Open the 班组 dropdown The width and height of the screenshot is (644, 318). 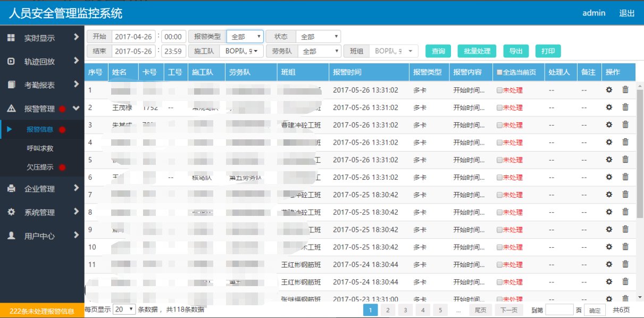coord(394,51)
